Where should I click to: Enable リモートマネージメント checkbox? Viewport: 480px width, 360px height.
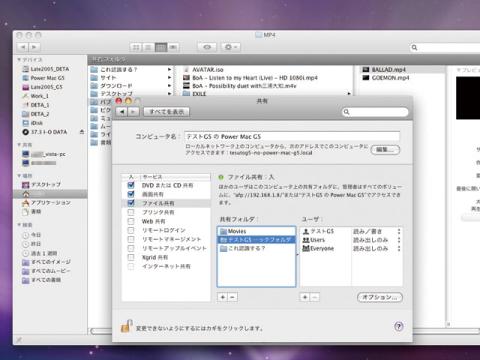(x=131, y=239)
